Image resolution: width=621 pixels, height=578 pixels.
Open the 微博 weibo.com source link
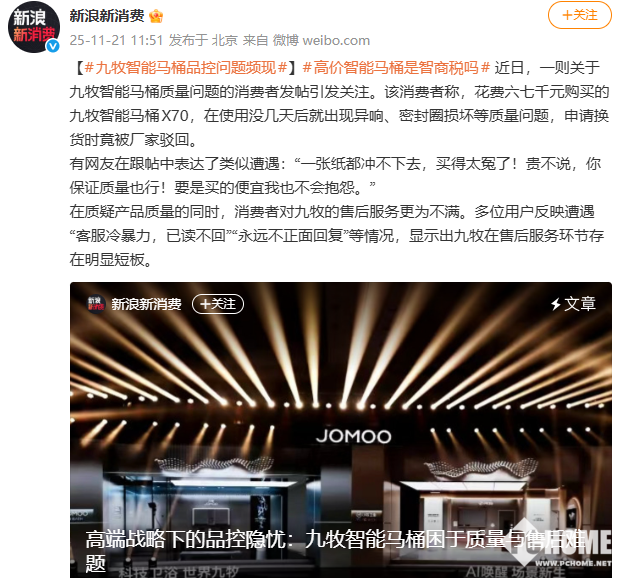point(321,40)
